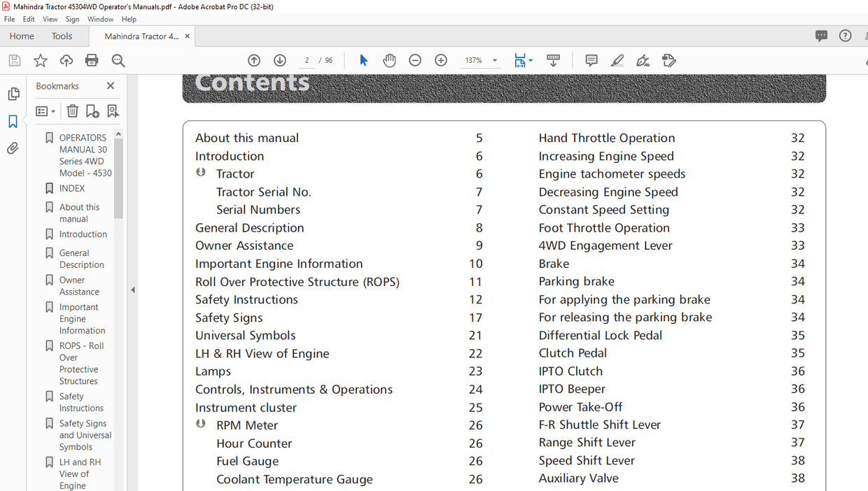Image resolution: width=868 pixels, height=491 pixels.
Task: Add a sticky note comment
Action: click(591, 60)
